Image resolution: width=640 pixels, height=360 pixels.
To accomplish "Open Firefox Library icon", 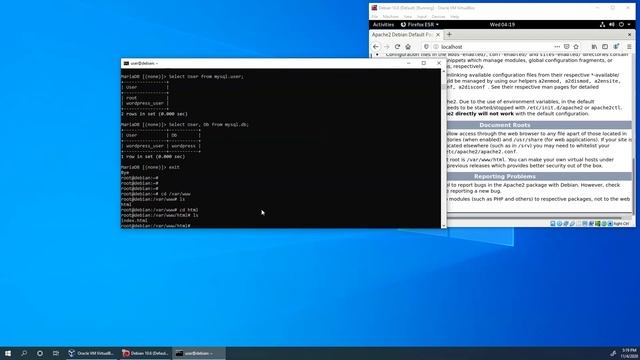I will tap(594, 47).
